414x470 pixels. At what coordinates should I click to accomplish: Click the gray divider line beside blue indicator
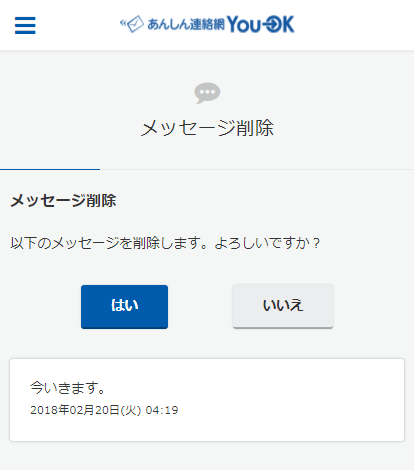257,169
